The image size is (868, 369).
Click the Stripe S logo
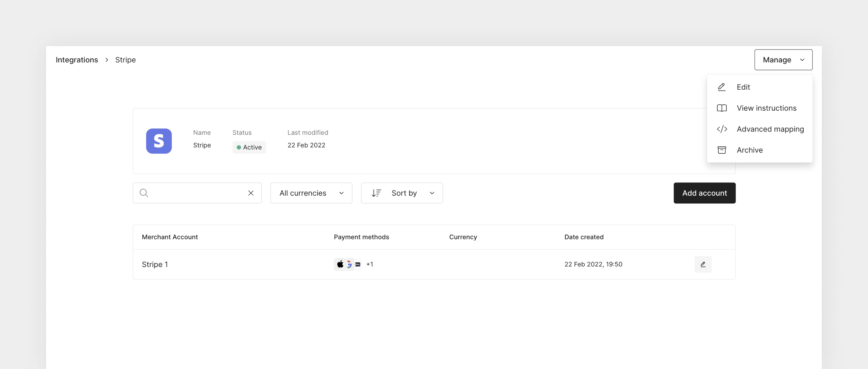tap(159, 141)
